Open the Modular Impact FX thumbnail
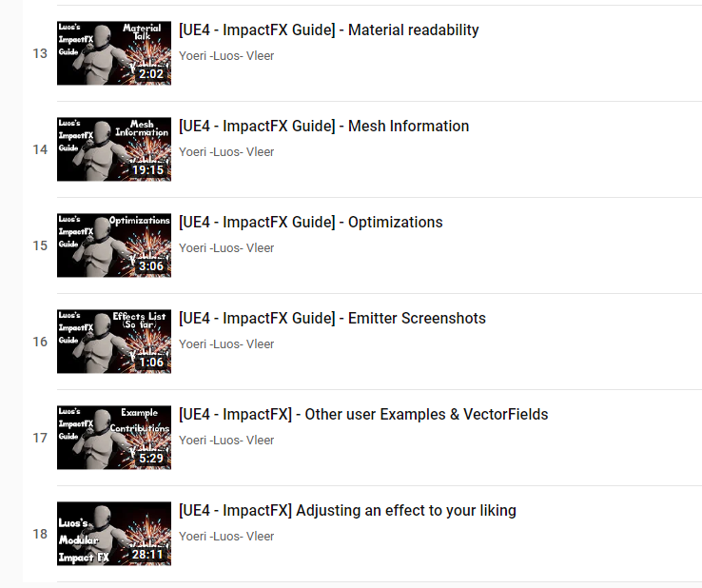The width and height of the screenshot is (702, 588). click(114, 534)
